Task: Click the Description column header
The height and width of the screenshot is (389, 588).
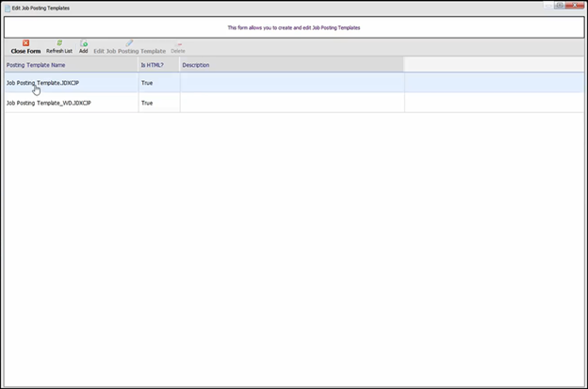Action: pos(291,65)
